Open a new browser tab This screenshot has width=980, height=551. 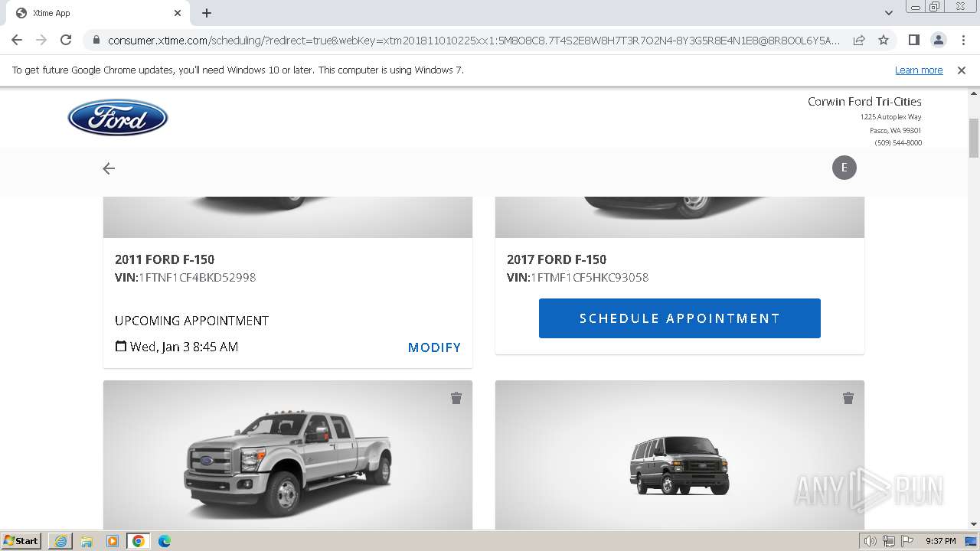point(207,13)
